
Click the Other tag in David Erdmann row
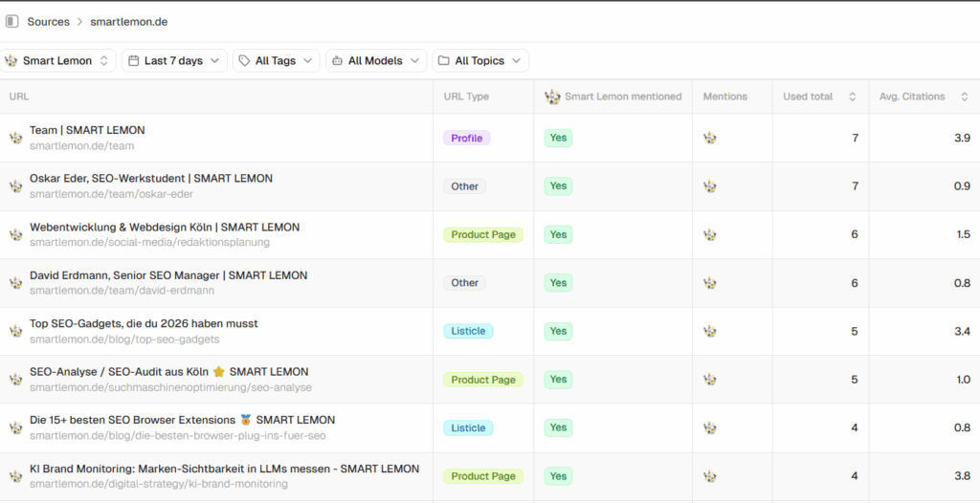tap(464, 282)
